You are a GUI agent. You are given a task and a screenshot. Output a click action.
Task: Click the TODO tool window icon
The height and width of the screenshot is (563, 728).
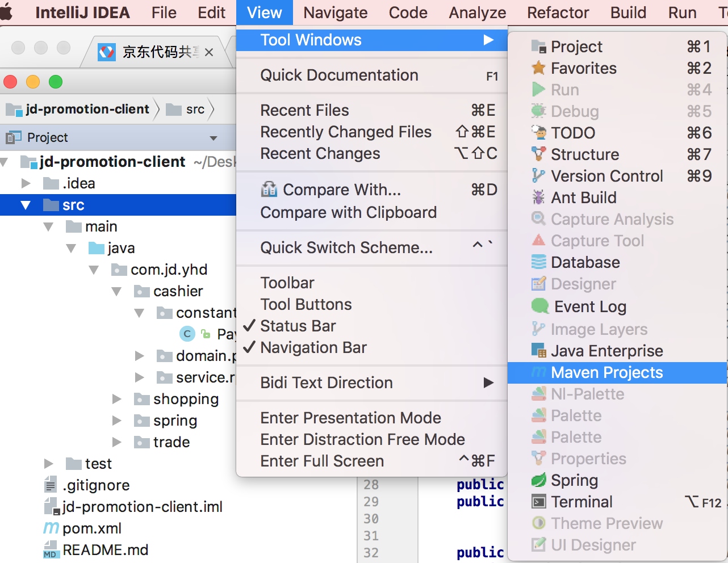tap(538, 133)
